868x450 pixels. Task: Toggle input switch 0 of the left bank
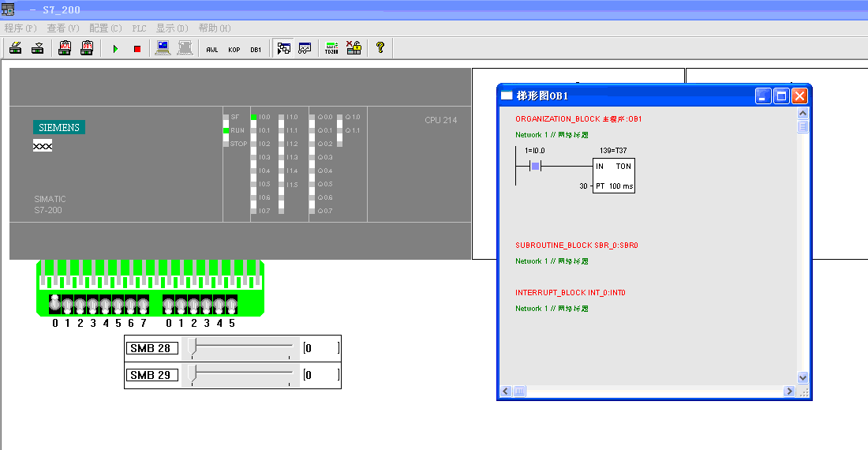point(55,305)
